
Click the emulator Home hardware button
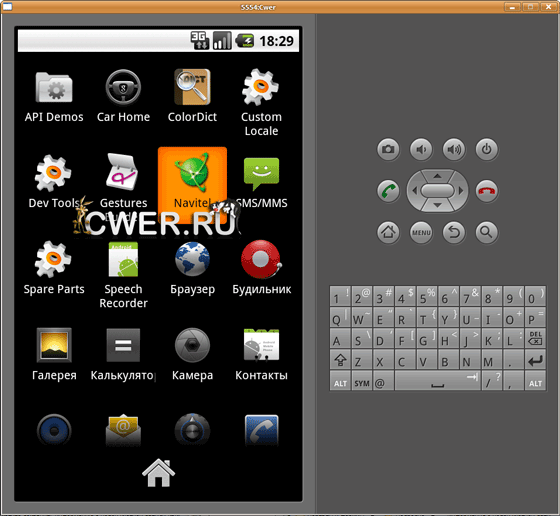(x=388, y=232)
